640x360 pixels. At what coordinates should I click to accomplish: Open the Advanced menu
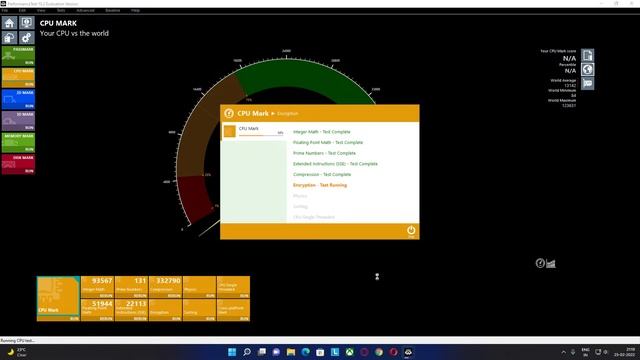click(85, 10)
